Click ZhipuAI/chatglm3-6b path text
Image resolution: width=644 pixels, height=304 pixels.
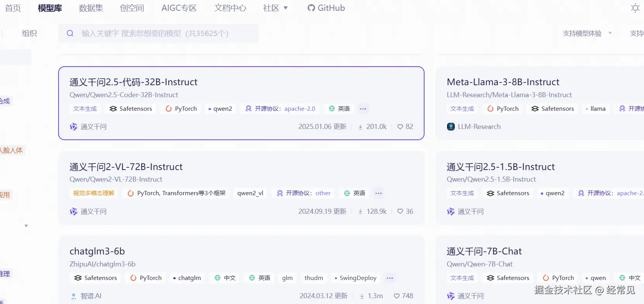tap(102, 264)
